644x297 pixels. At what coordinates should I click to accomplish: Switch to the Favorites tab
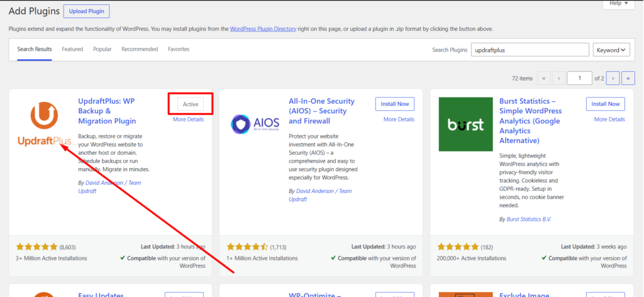point(179,49)
